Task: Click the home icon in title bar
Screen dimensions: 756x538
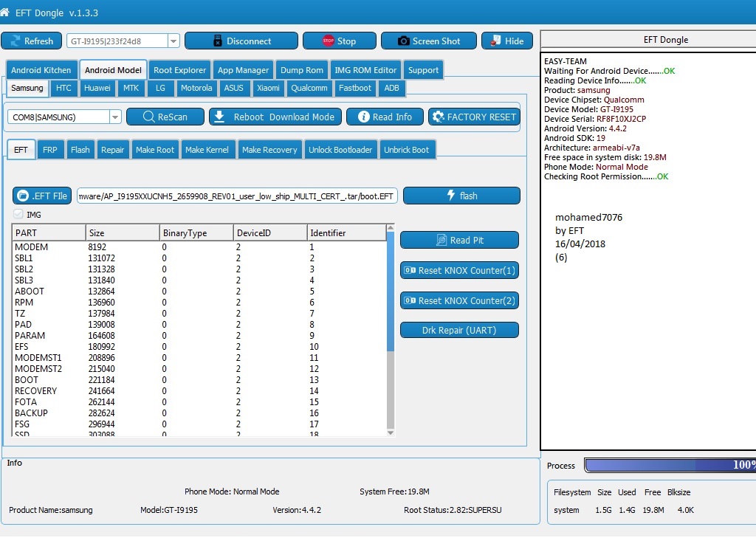Action: 4,13
